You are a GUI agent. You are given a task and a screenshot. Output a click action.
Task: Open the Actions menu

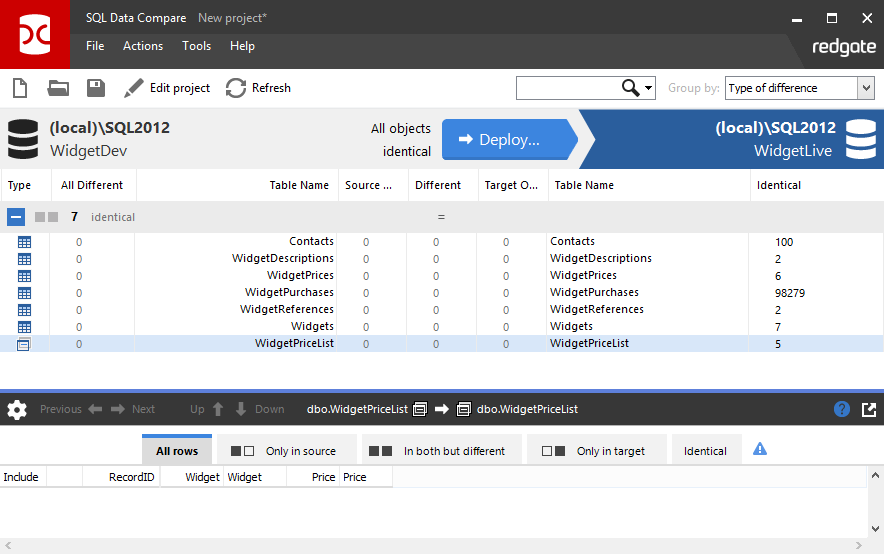click(143, 46)
